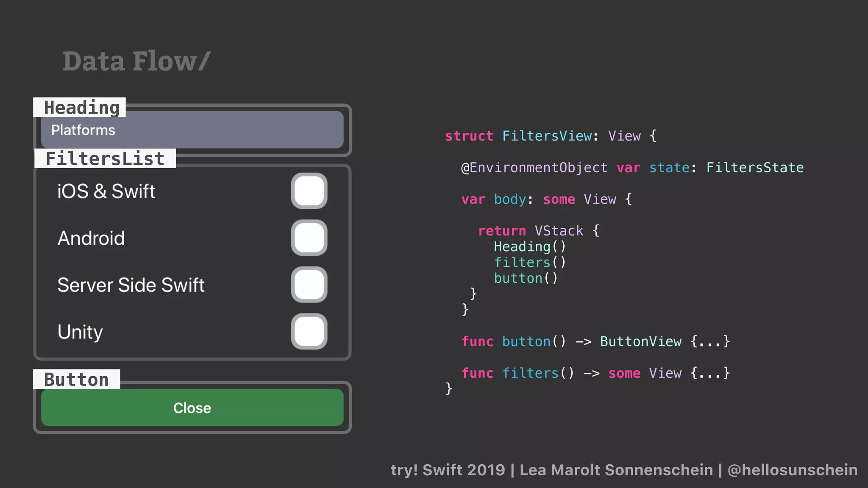Click the button() call inside VStack
The image size is (868, 488).
(x=526, y=278)
